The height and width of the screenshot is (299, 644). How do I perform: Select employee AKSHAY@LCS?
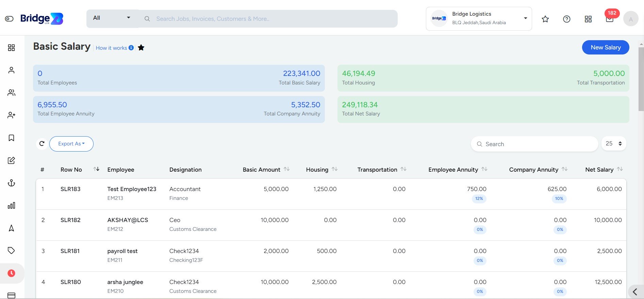coord(128,220)
